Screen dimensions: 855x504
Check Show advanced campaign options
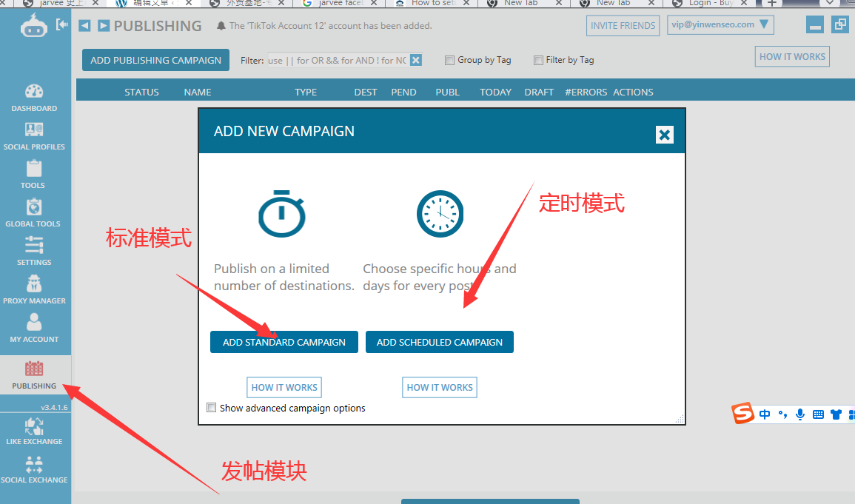pyautogui.click(x=211, y=407)
